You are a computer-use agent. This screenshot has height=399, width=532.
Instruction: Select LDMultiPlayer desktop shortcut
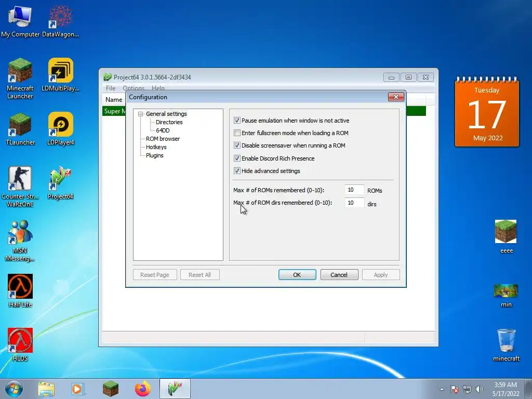[x=60, y=75]
